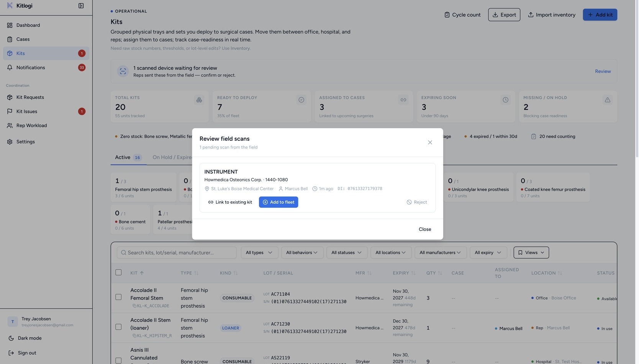639x364 pixels.
Task: Click Add to fleet button
Action: point(279,202)
